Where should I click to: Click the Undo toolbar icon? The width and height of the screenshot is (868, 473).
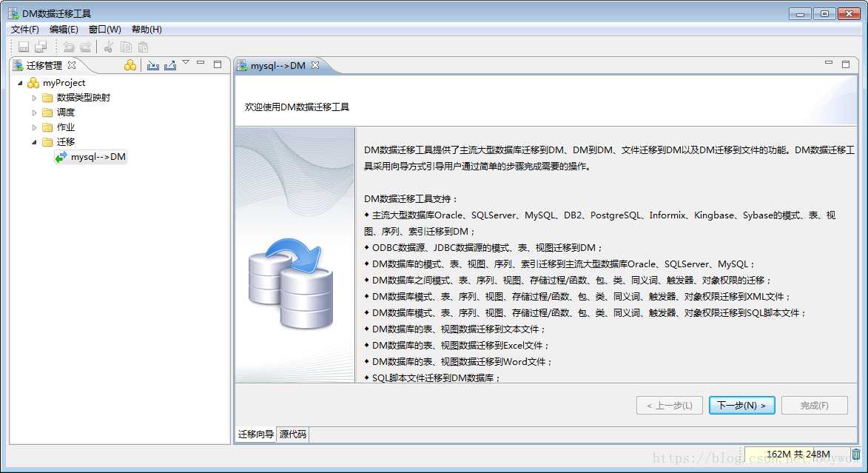pos(69,47)
